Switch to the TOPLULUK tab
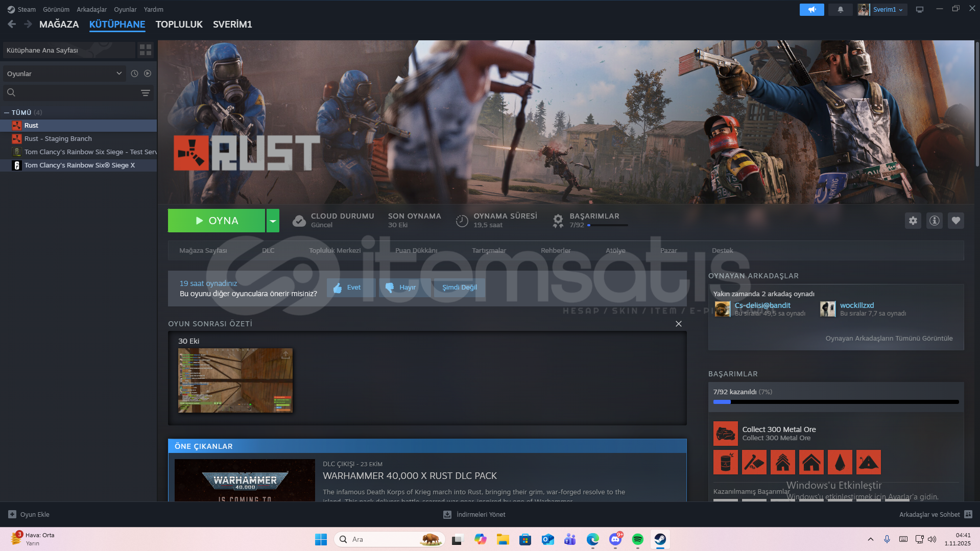Image resolution: width=980 pixels, height=551 pixels. point(179,25)
